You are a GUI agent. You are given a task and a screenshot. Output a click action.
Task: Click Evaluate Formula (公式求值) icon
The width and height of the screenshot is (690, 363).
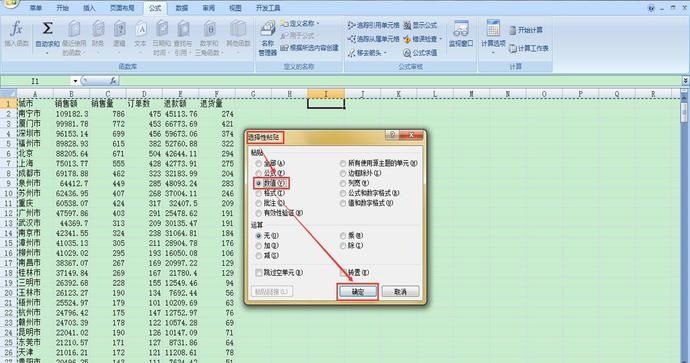407,53
